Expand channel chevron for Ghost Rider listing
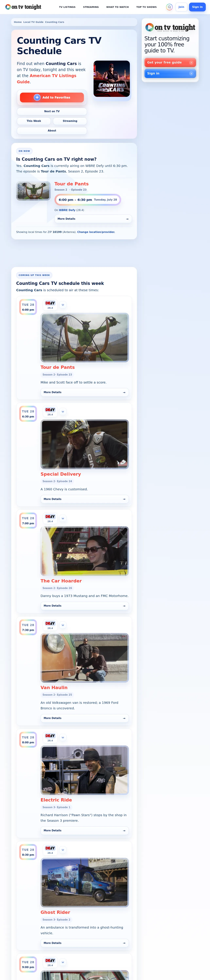 tap(63, 849)
